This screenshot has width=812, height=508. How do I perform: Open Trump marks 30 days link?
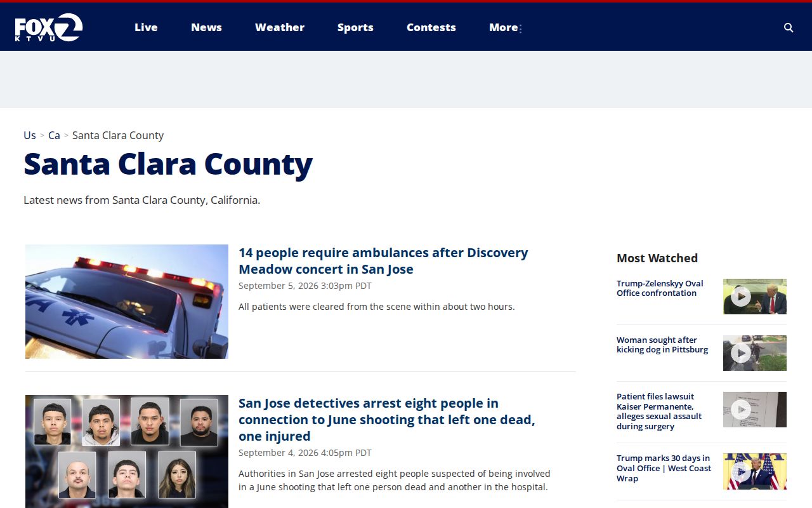tap(664, 468)
